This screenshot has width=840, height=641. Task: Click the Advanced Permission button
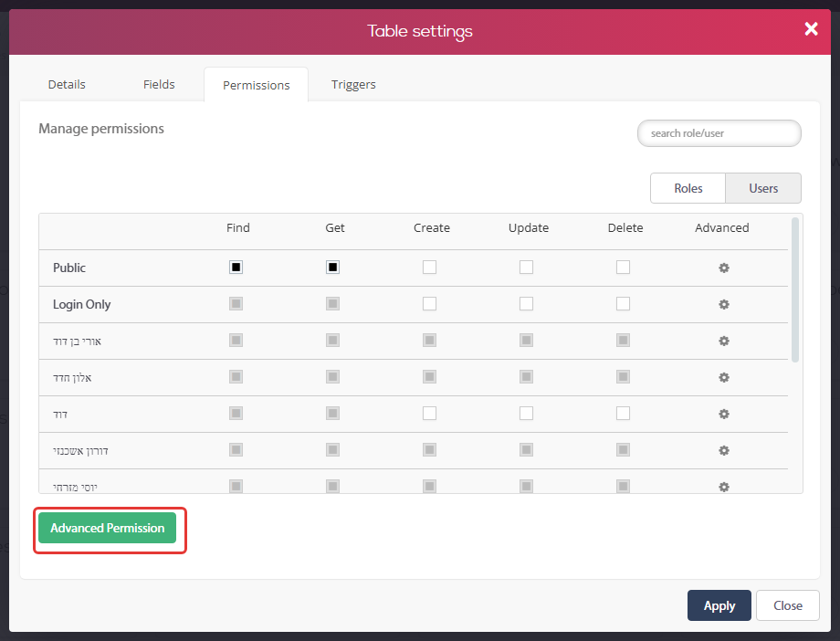(x=107, y=528)
